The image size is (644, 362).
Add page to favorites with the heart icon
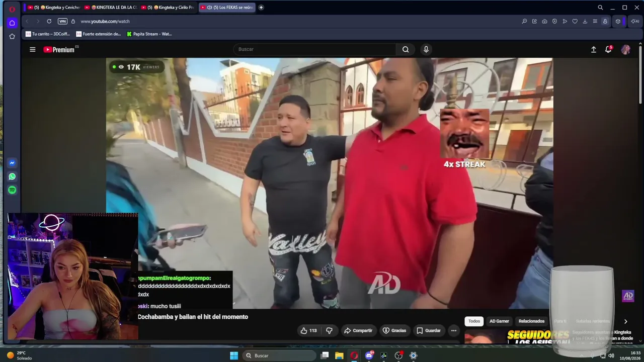pyautogui.click(x=575, y=21)
